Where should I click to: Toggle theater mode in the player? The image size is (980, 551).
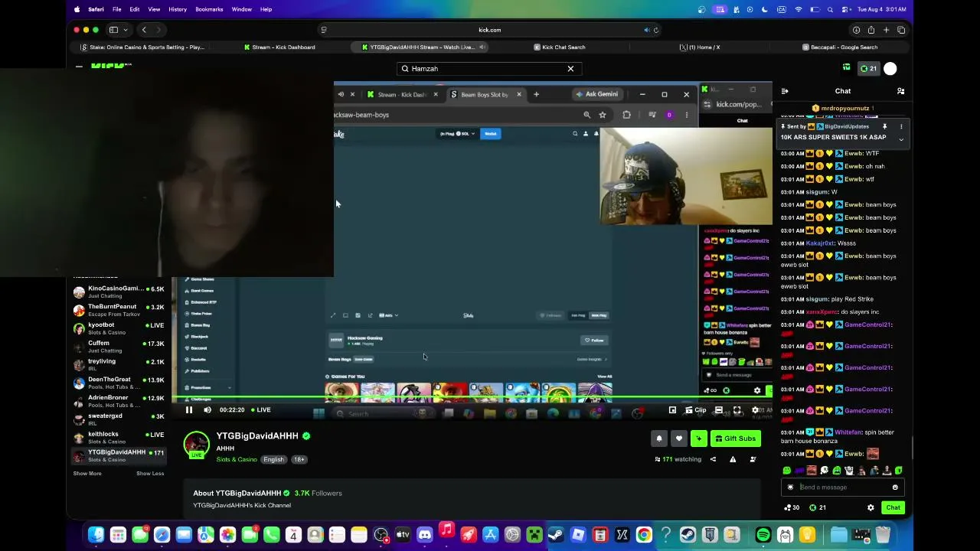tap(719, 410)
